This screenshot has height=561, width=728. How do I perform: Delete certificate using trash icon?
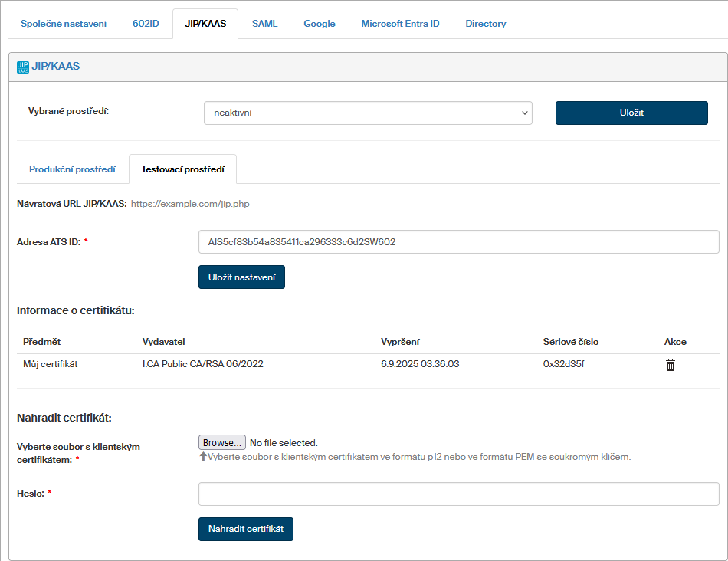coord(671,365)
